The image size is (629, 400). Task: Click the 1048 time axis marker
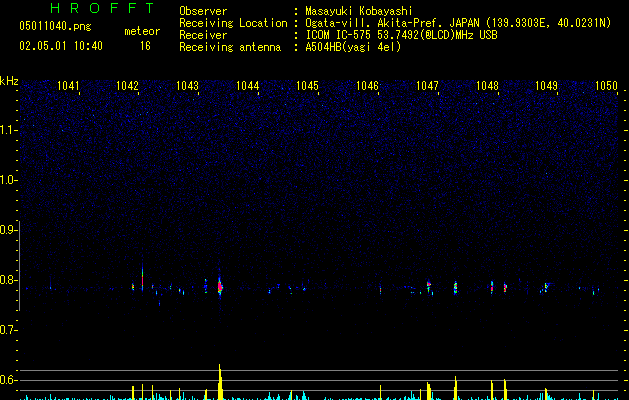(x=487, y=86)
